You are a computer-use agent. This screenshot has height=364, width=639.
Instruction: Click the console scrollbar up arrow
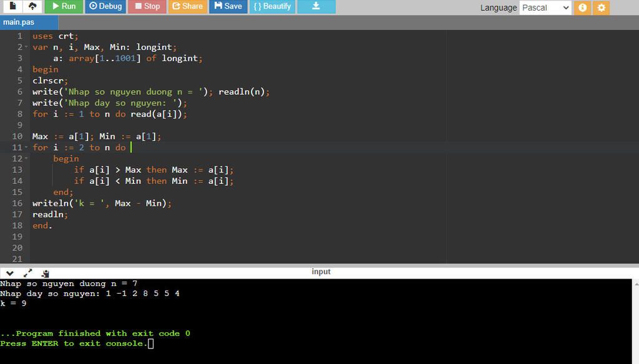pyautogui.click(x=636, y=284)
